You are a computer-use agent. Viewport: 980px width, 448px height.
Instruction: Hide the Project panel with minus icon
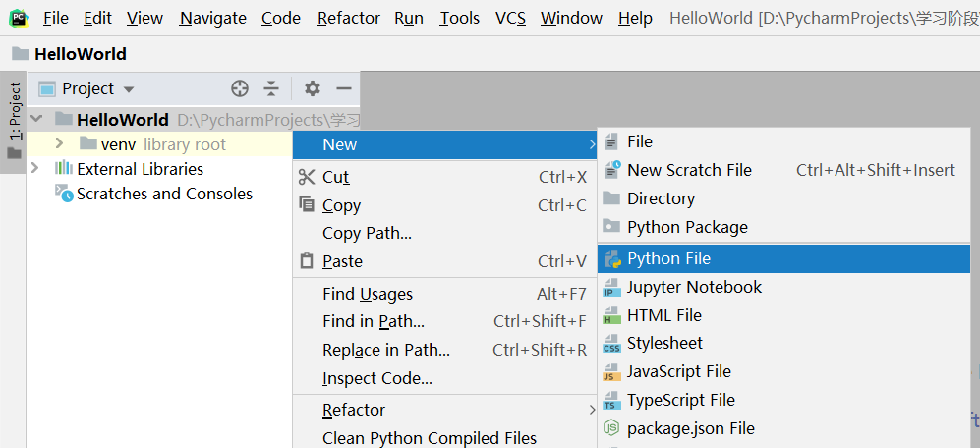click(344, 89)
